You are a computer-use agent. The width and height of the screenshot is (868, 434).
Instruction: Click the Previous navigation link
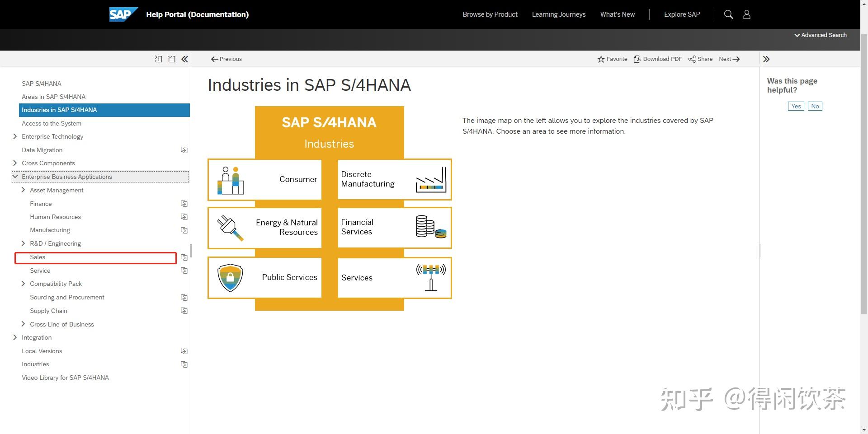226,59
